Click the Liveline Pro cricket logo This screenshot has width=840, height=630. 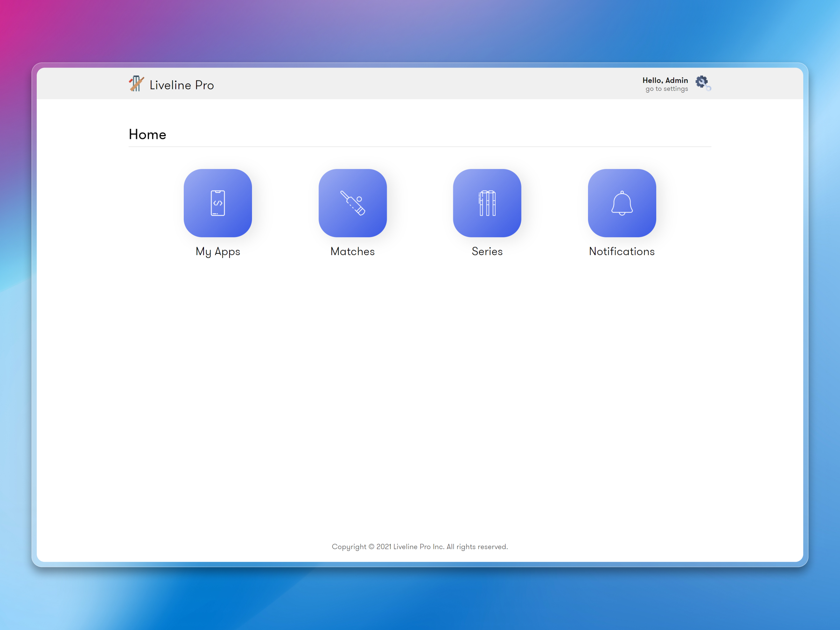(136, 84)
